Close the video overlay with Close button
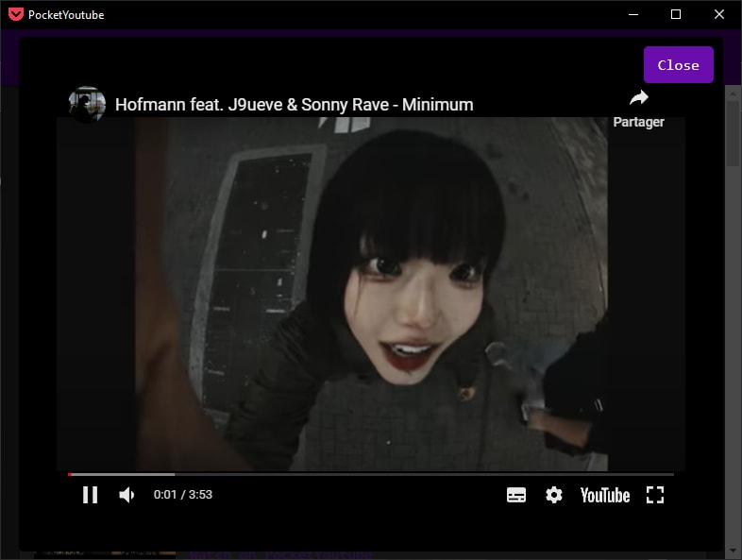The height and width of the screenshot is (560, 742). (678, 65)
